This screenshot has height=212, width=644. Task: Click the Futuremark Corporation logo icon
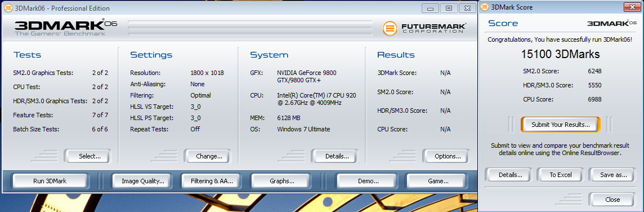[x=390, y=28]
